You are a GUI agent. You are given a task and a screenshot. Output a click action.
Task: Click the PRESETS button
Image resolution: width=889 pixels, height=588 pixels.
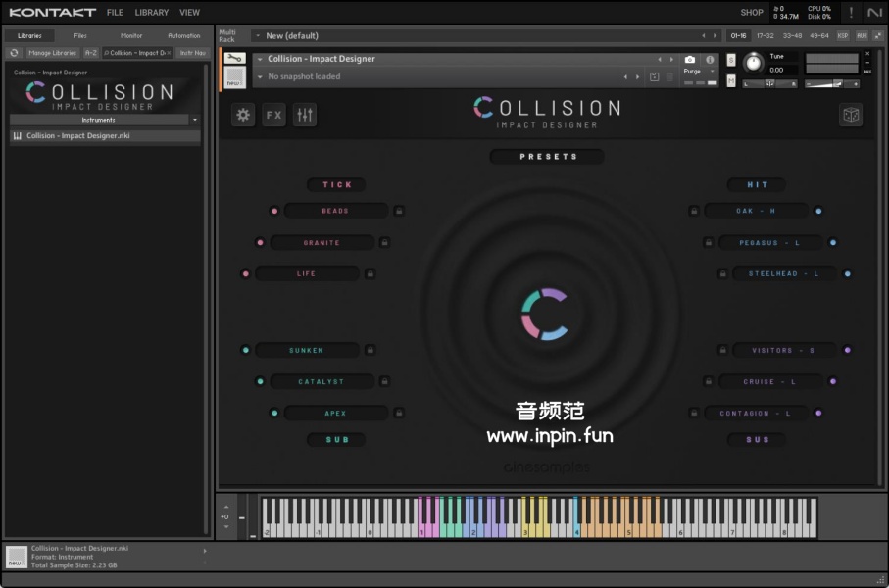(548, 157)
